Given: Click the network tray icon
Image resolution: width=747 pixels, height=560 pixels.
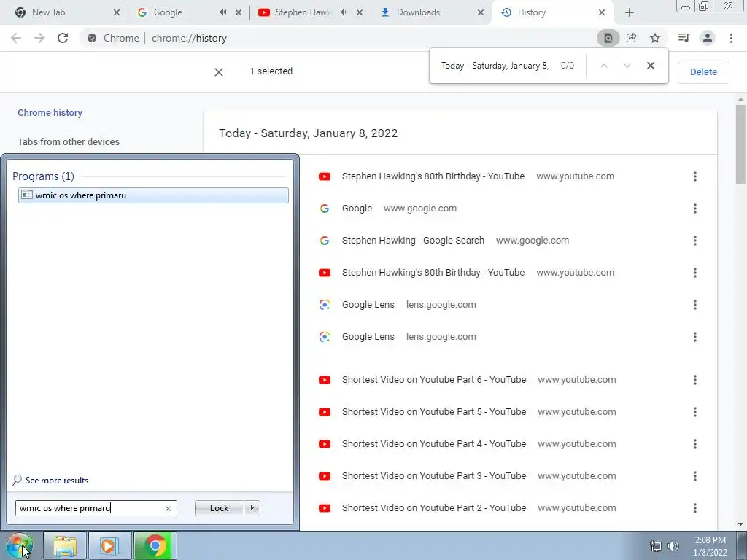Looking at the screenshot, I should pyautogui.click(x=656, y=546).
